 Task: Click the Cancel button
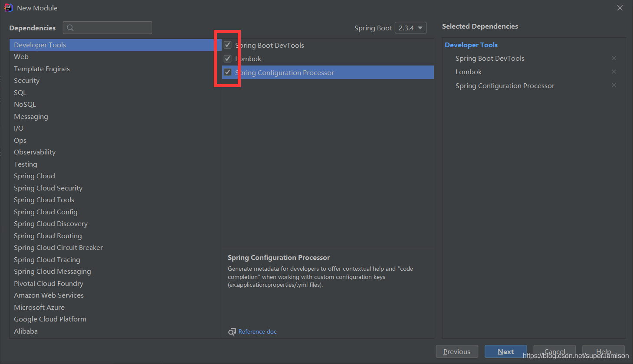(x=554, y=351)
